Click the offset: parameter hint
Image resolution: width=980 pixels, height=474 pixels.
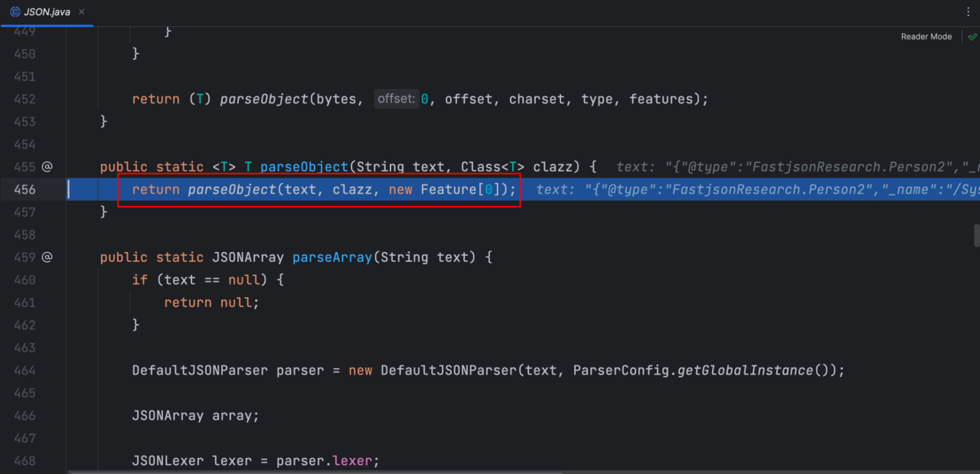click(x=396, y=99)
